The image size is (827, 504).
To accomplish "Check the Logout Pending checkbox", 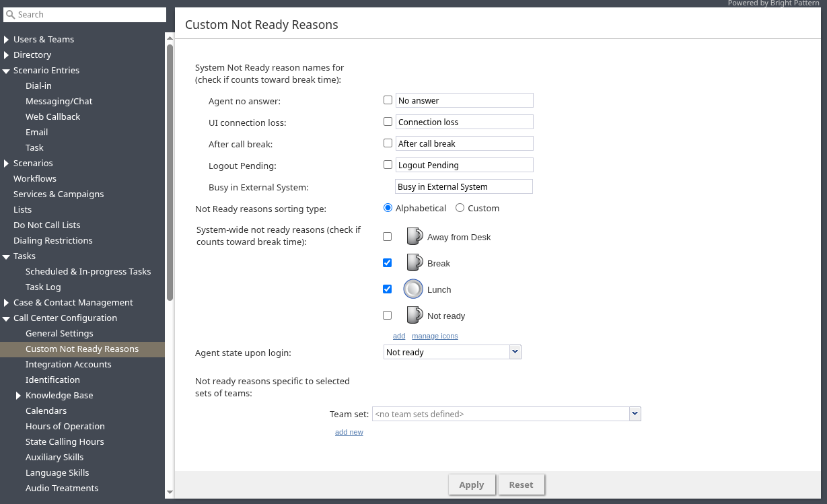I will click(x=388, y=165).
